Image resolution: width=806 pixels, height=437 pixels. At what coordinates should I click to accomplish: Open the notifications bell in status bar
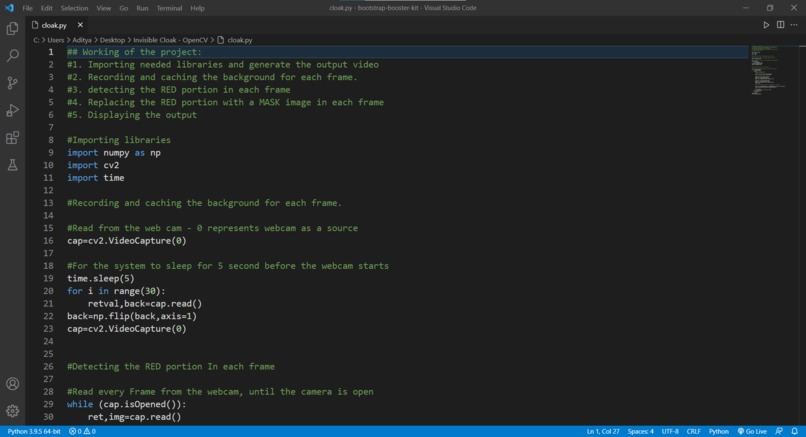795,431
